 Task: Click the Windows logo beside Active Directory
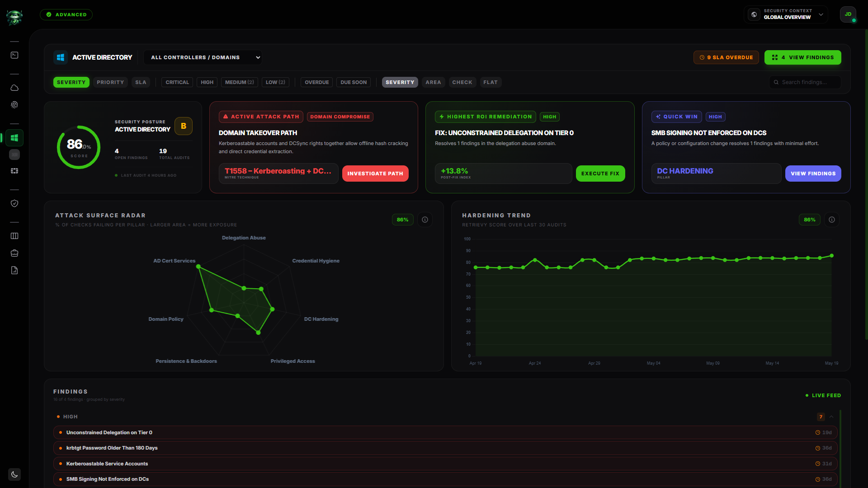61,57
